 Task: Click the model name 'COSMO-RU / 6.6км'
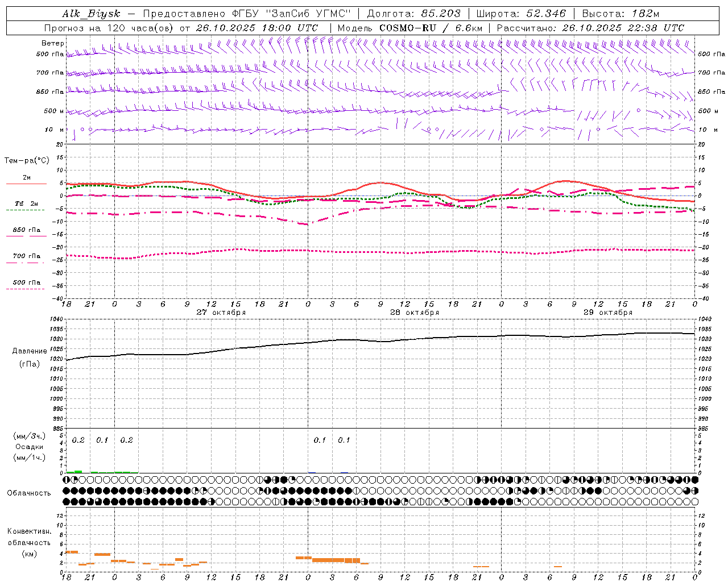pyautogui.click(x=431, y=28)
